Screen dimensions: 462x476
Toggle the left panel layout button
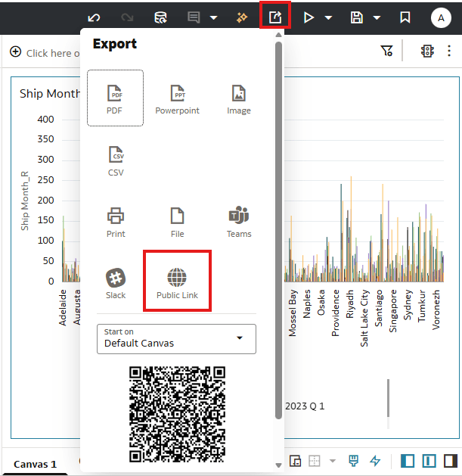408,461
